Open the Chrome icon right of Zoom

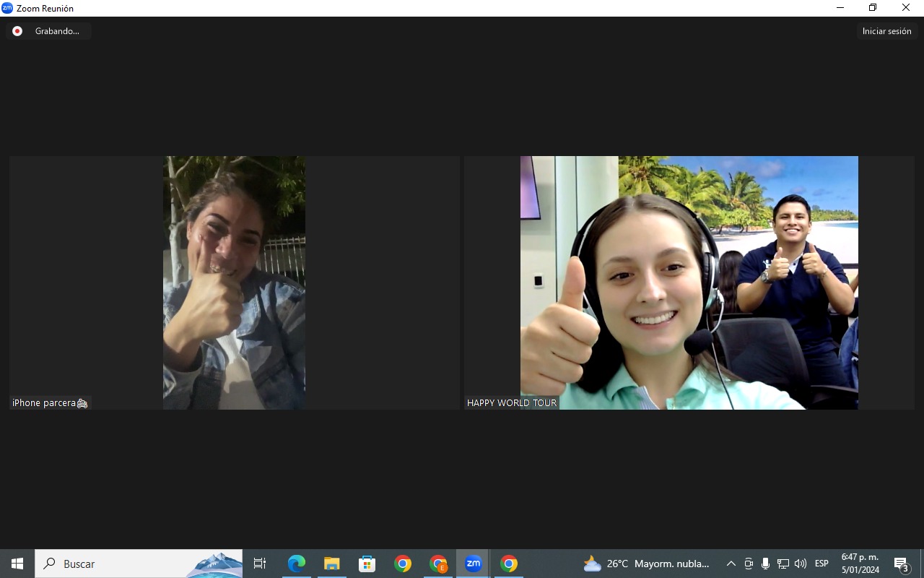[509, 564]
